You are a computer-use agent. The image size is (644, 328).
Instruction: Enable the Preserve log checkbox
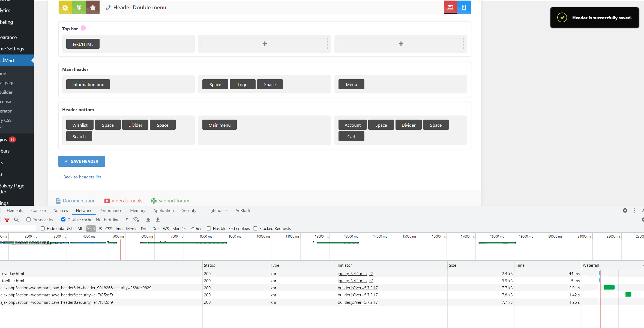point(29,220)
